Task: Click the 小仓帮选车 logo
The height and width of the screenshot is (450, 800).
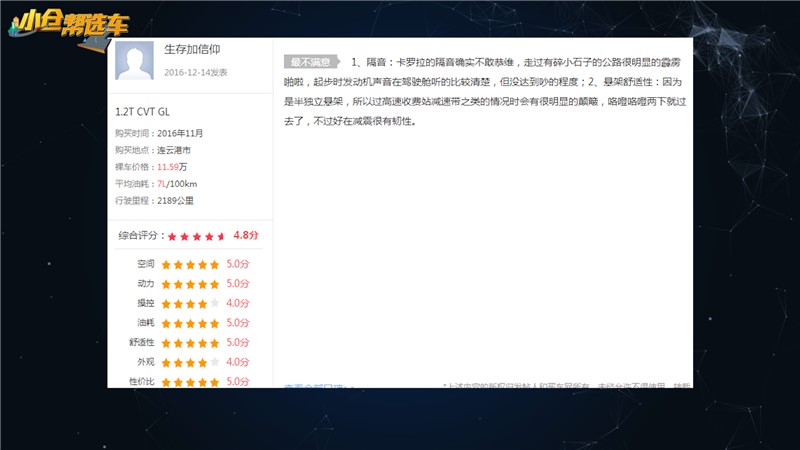Action: coord(69,28)
